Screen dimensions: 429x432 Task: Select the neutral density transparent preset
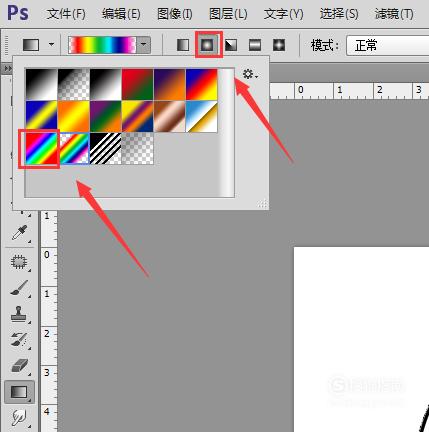click(x=138, y=149)
